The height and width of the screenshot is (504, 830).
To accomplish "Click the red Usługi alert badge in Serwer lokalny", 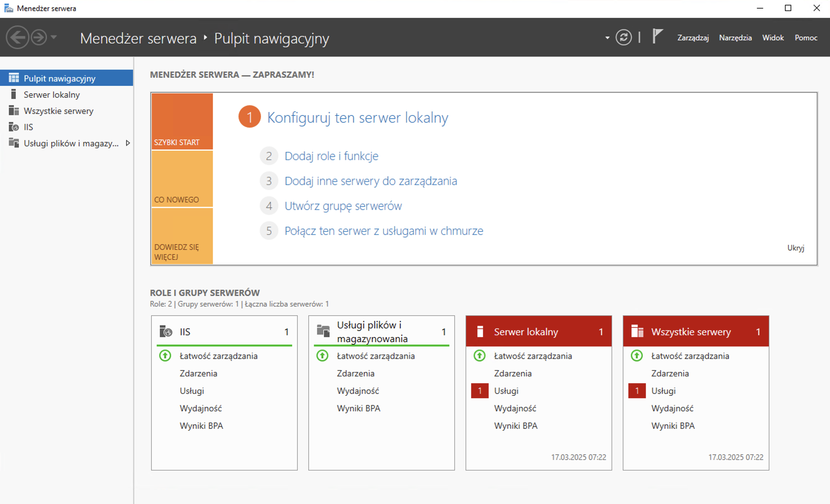I will [x=480, y=391].
